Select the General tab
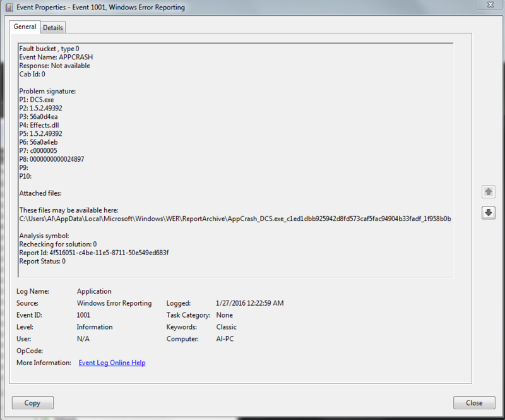The width and height of the screenshot is (505, 420). 25,27
